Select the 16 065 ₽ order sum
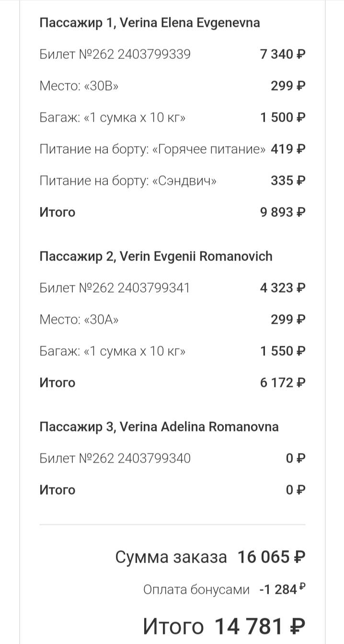 (272, 557)
